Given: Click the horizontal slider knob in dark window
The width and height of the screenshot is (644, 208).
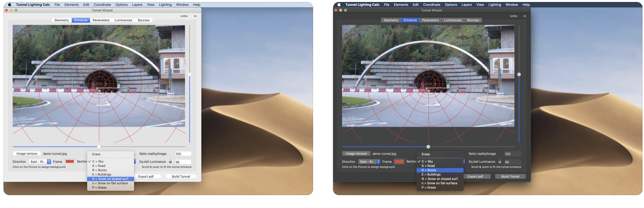Looking at the screenshot, I should pyautogui.click(x=428, y=147).
